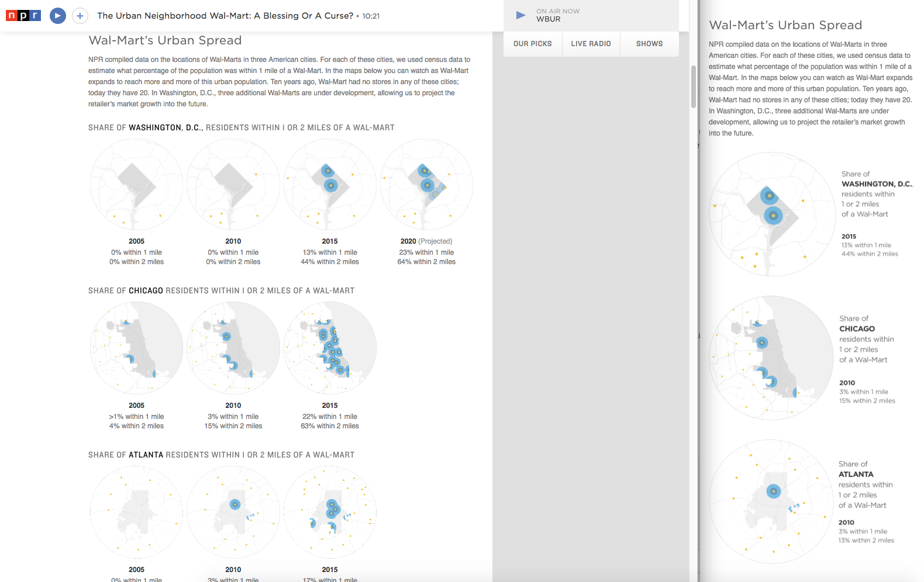Open the Urban Neighborhood Wal-Mart story title
This screenshot has height=582, width=924.
[x=225, y=16]
